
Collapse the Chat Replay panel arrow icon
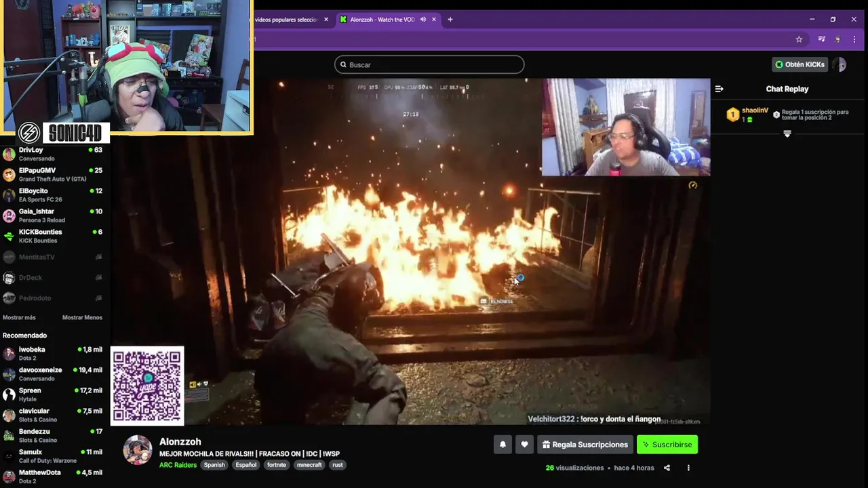click(x=719, y=89)
